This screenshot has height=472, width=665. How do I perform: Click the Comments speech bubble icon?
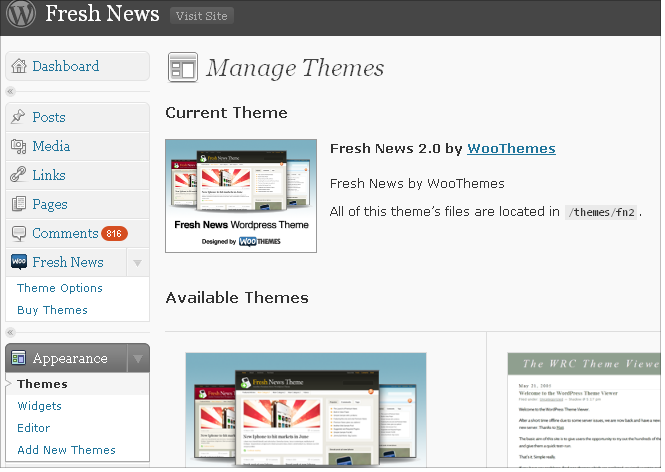(19, 233)
